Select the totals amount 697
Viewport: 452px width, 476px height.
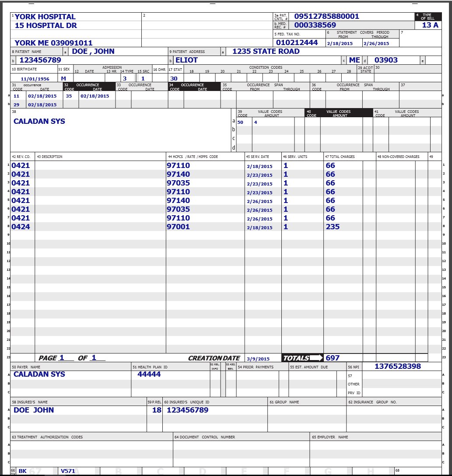tap(333, 358)
